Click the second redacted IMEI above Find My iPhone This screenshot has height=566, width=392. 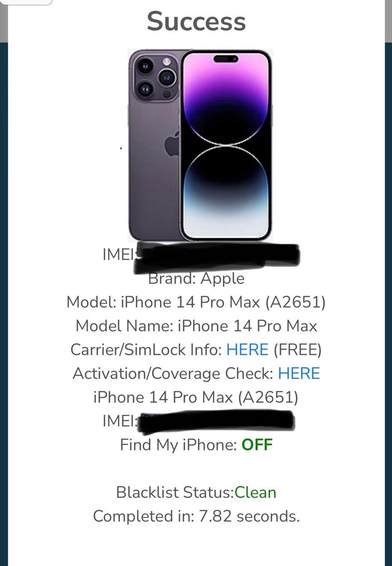tap(199, 421)
